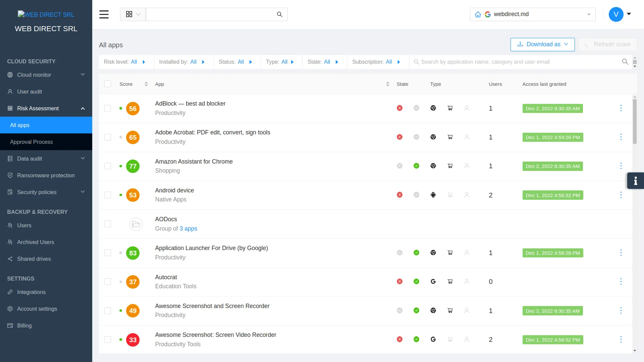The height and width of the screenshot is (362, 644).
Task: Open kebab menu for Adobe Acrobat row
Action: tap(621, 137)
